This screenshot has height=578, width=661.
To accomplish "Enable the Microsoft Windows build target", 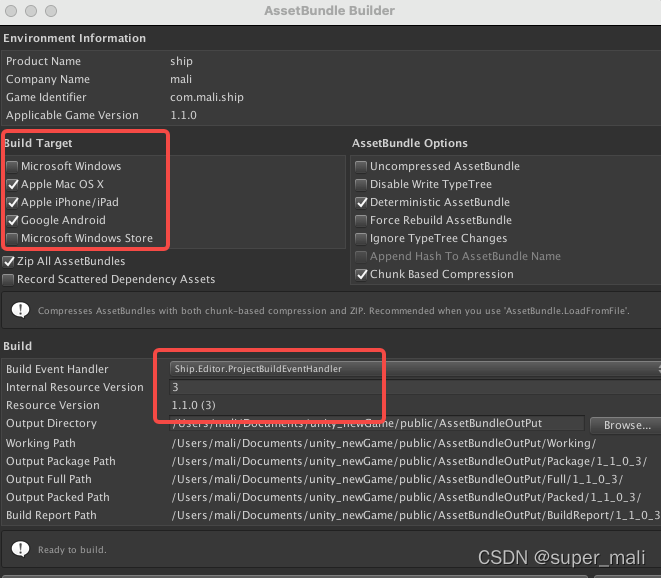I will [x=12, y=167].
